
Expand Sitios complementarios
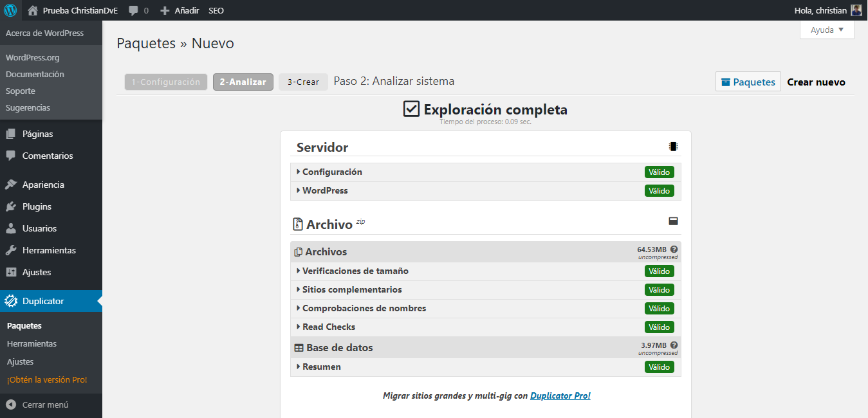486,290
